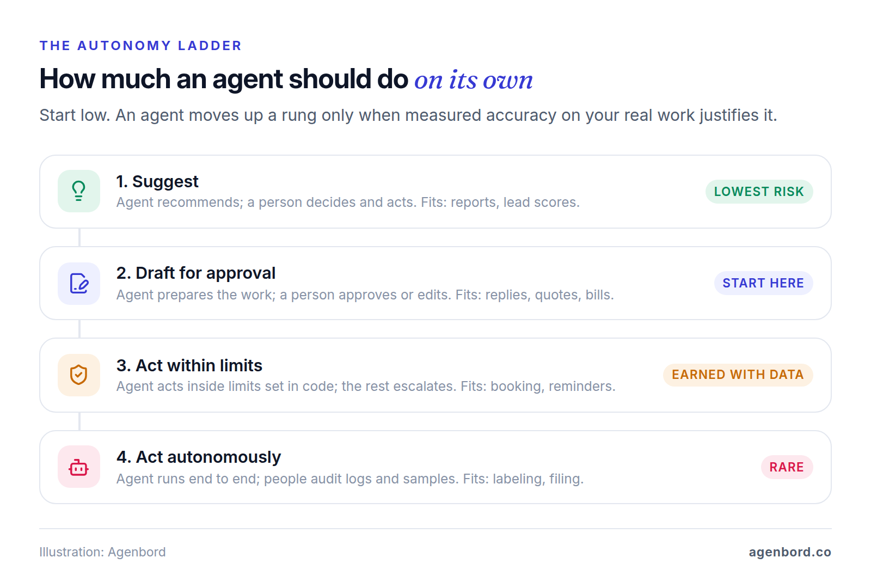Click the heading "2. Draft for approval"
Viewport: 871px width, 588px height.
(x=196, y=273)
